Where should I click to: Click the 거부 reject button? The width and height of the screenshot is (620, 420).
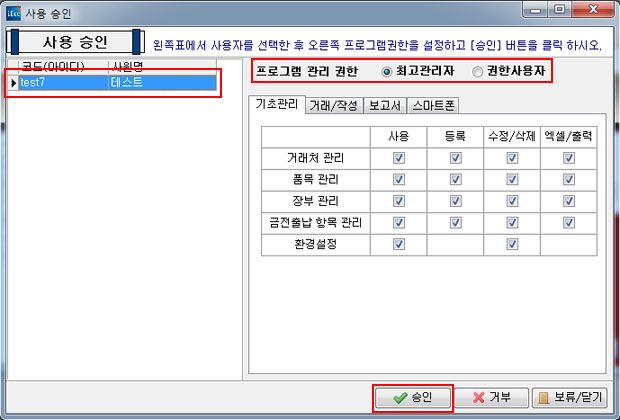(491, 397)
